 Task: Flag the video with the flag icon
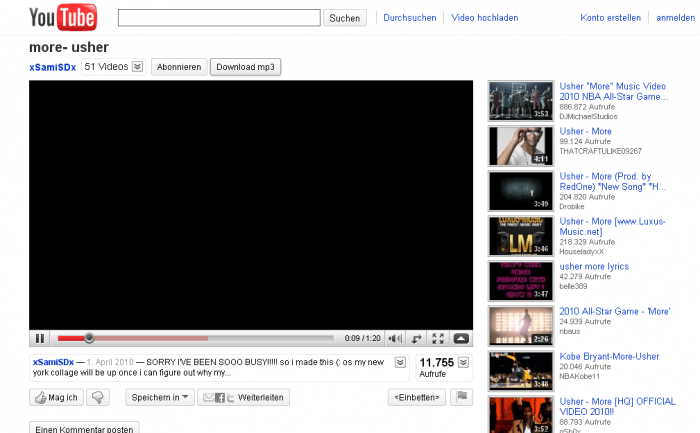462,397
